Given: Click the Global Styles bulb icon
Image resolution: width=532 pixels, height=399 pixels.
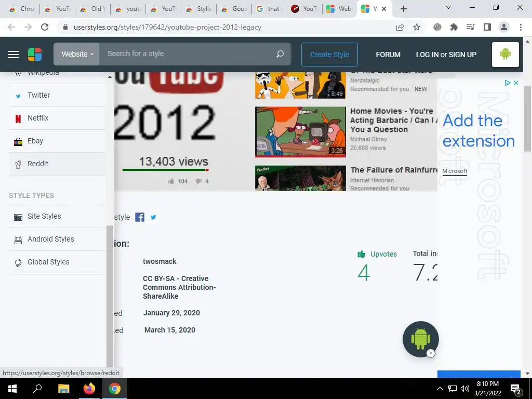Looking at the screenshot, I should (x=18, y=263).
